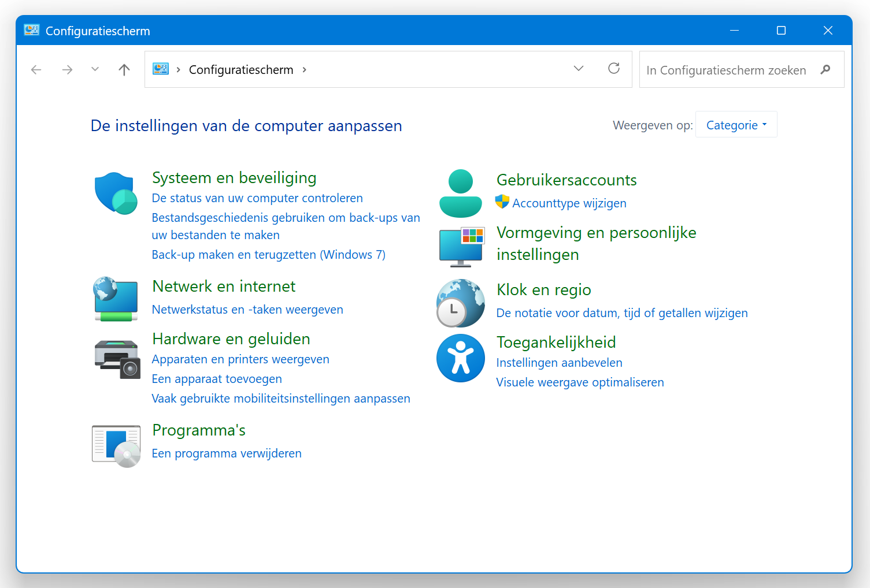
Task: Click Een apparaat toevoegen
Action: coord(217,378)
